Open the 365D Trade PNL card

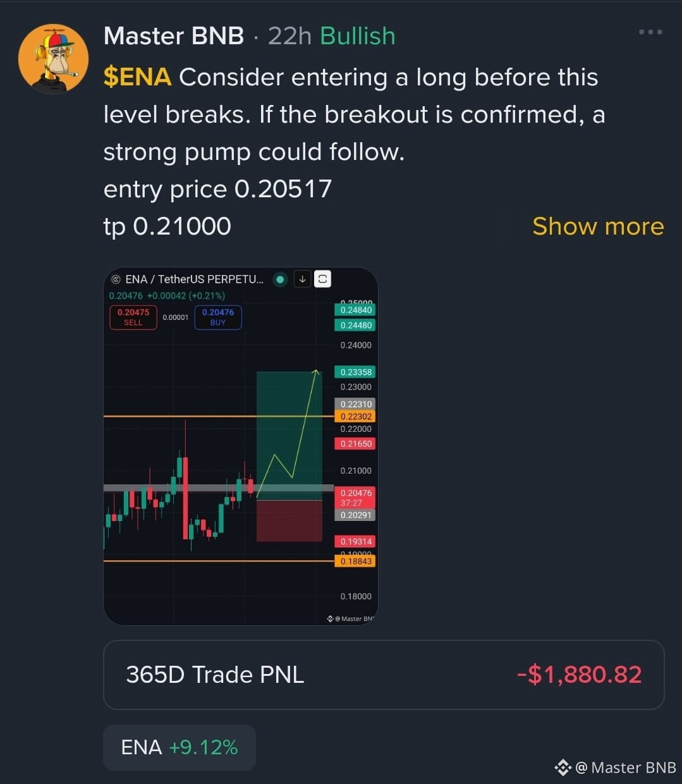[x=384, y=675]
